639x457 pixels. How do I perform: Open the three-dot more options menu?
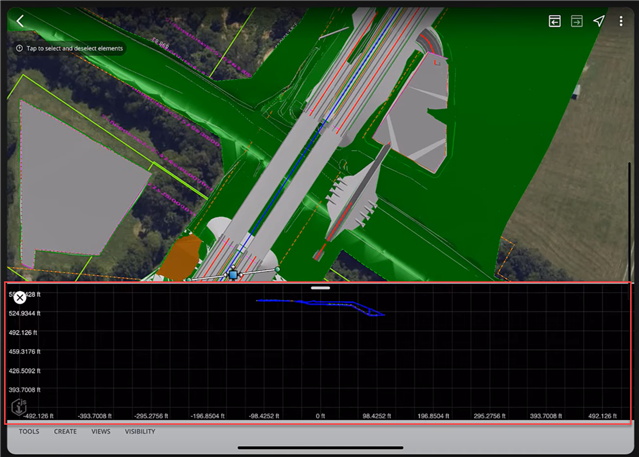[621, 21]
